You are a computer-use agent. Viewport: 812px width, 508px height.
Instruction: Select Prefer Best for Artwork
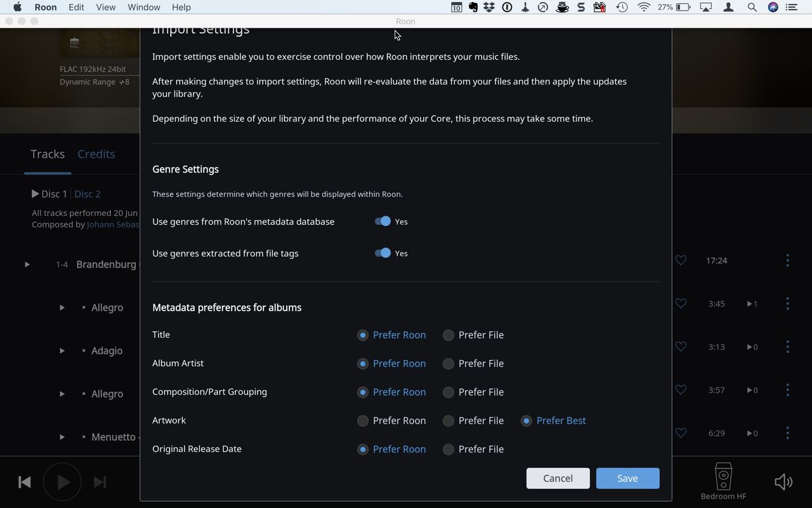553,421
